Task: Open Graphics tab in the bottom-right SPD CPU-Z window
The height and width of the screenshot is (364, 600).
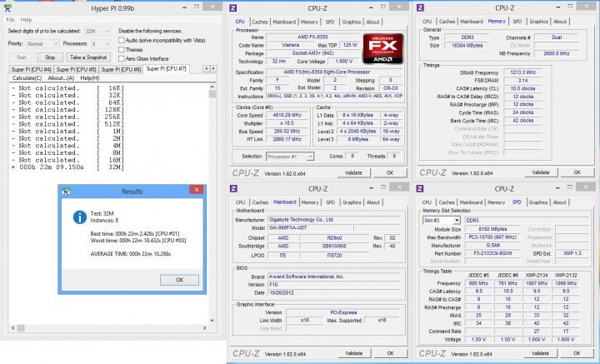Action: tap(538, 202)
